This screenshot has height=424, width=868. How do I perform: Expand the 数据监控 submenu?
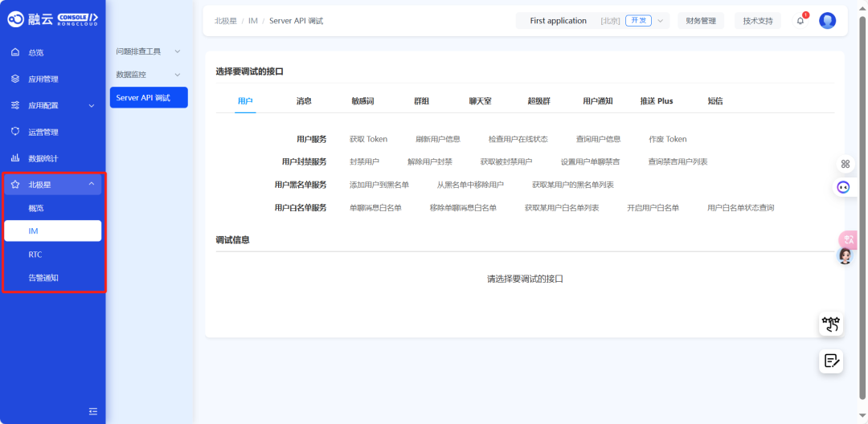[x=149, y=75]
